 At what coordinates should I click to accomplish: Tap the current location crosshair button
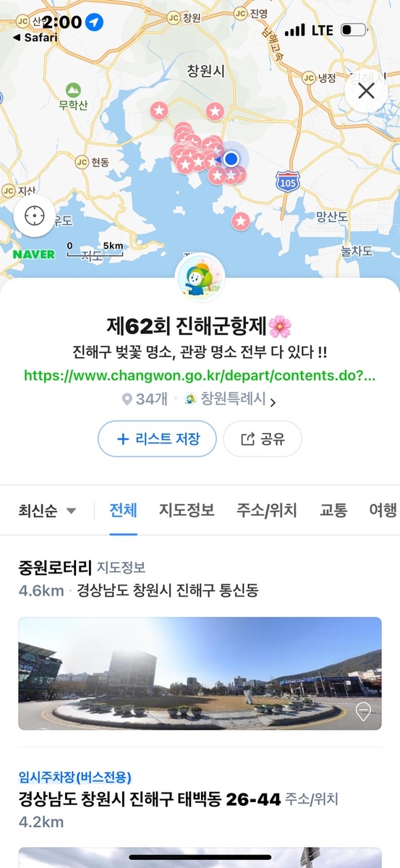coord(34,216)
